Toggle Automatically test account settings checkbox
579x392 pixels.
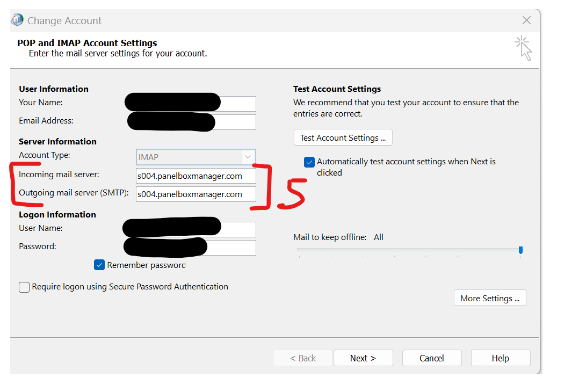coord(309,162)
